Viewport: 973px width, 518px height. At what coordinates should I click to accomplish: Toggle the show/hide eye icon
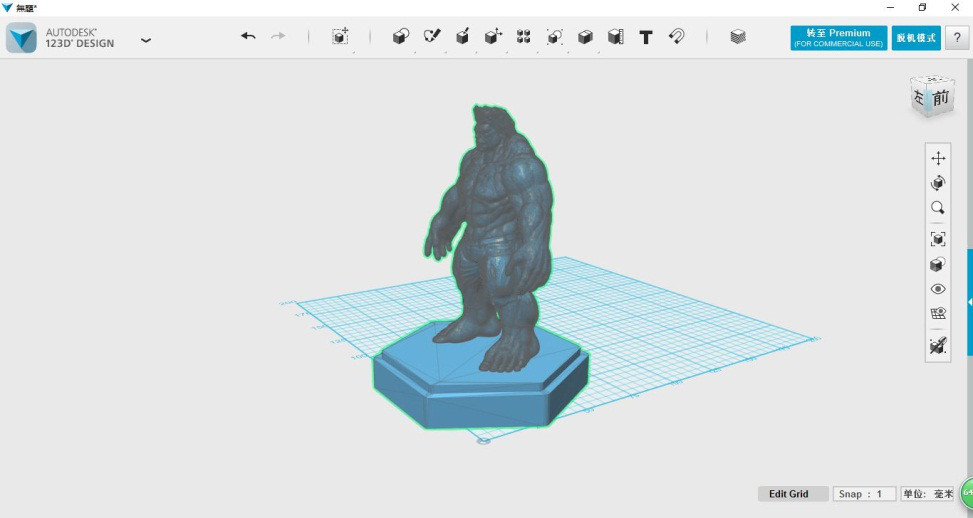pyautogui.click(x=938, y=289)
